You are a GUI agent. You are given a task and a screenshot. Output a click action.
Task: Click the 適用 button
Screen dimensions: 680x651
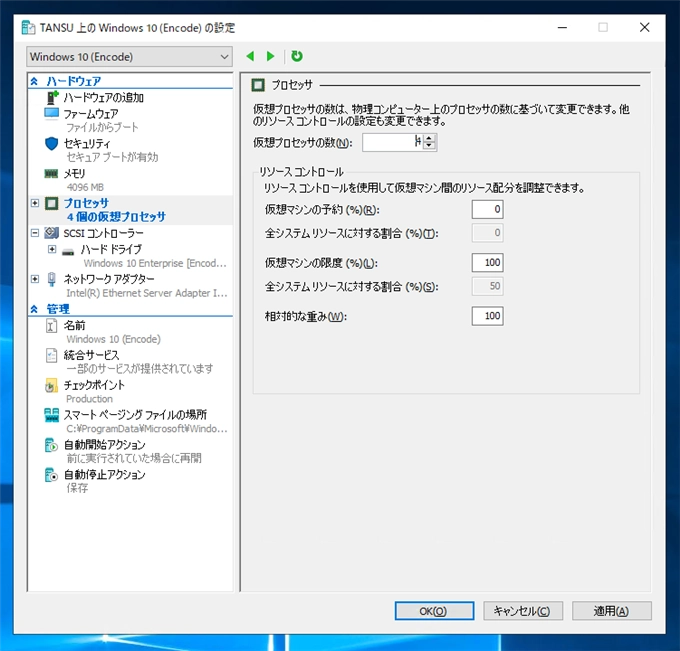click(611, 611)
